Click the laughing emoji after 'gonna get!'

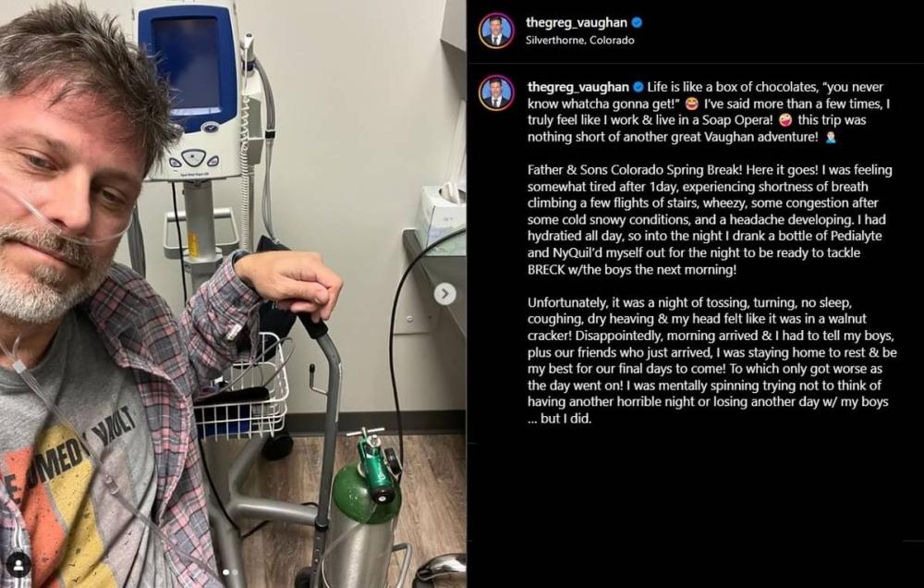coord(692,104)
